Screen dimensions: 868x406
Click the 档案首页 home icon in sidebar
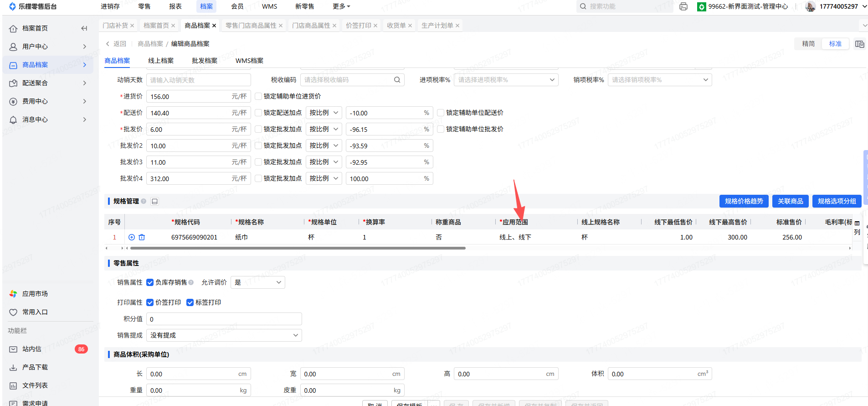coord(13,28)
